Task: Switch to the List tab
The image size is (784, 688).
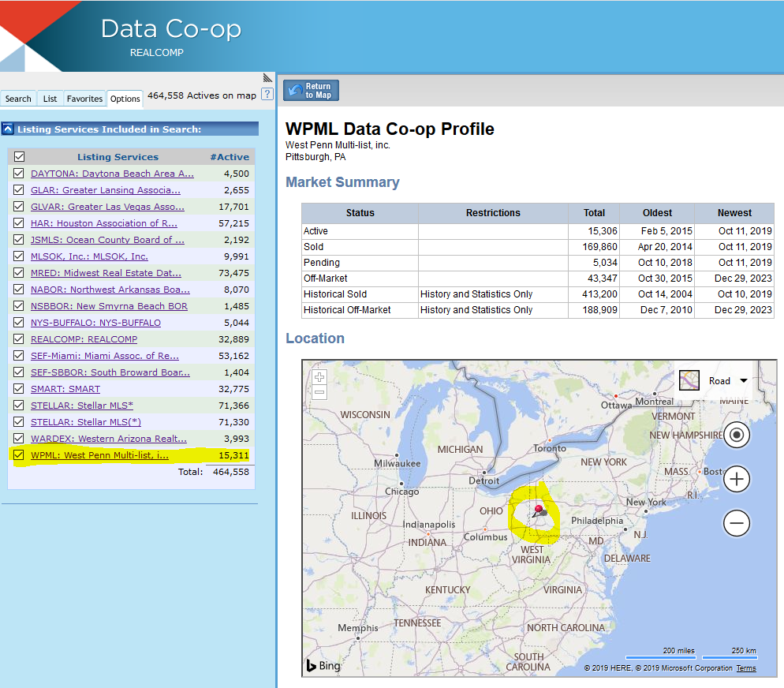Action: point(50,99)
